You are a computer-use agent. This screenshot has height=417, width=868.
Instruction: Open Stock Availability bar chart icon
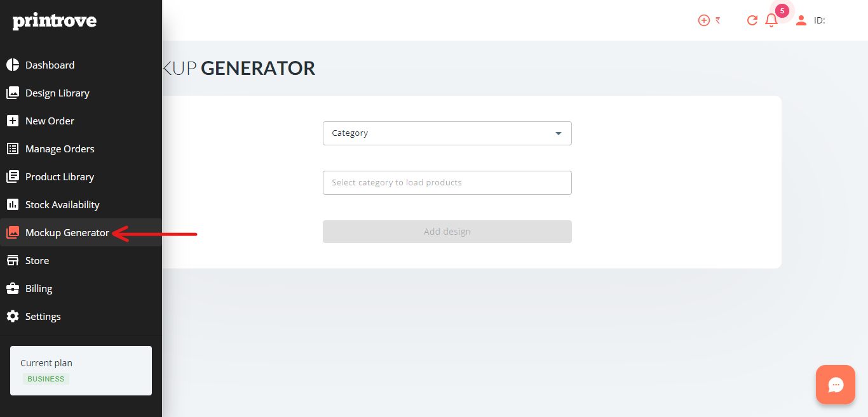coord(13,204)
